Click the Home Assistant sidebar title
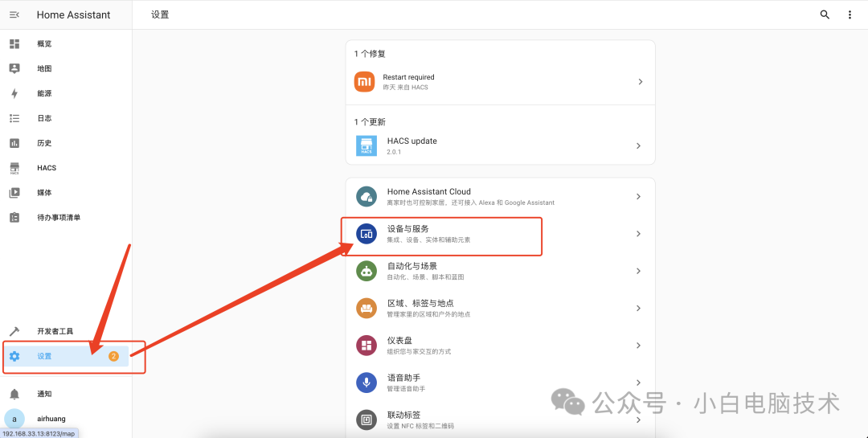868x438 pixels. click(x=74, y=15)
